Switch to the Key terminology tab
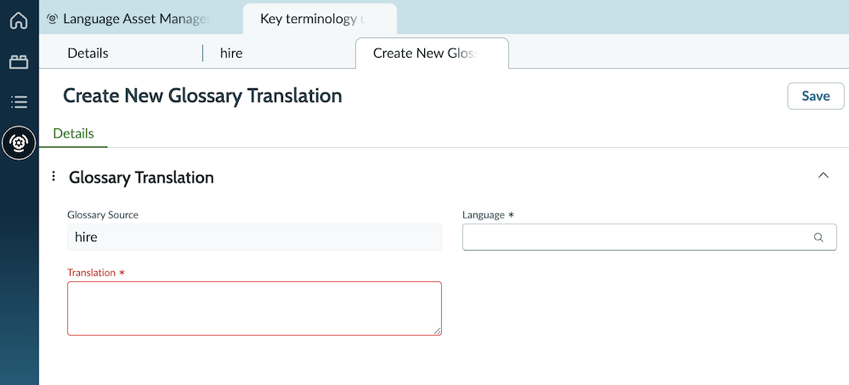Screen dimensions: 849x385 (x=319, y=19)
